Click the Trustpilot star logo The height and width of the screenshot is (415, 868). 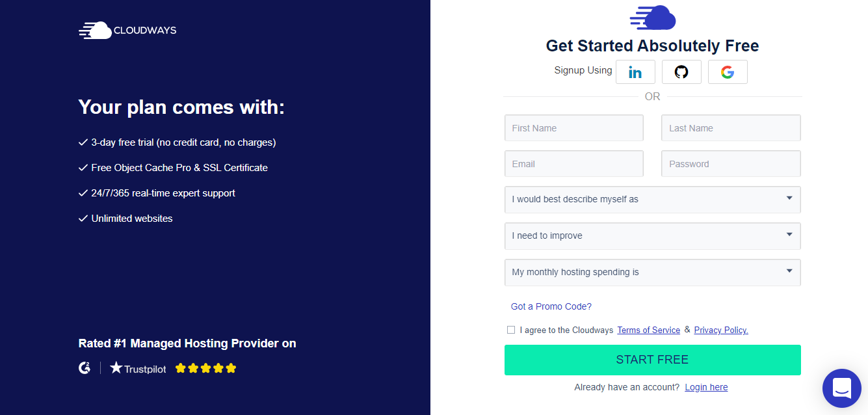[138, 368]
